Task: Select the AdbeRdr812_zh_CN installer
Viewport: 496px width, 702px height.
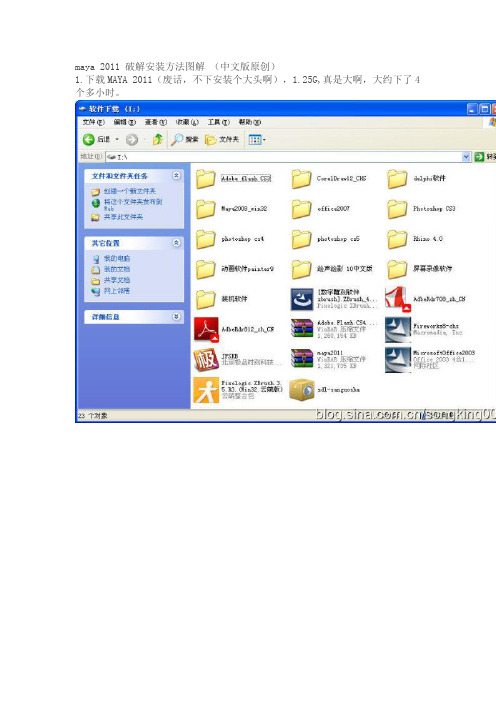Action: 234,329
